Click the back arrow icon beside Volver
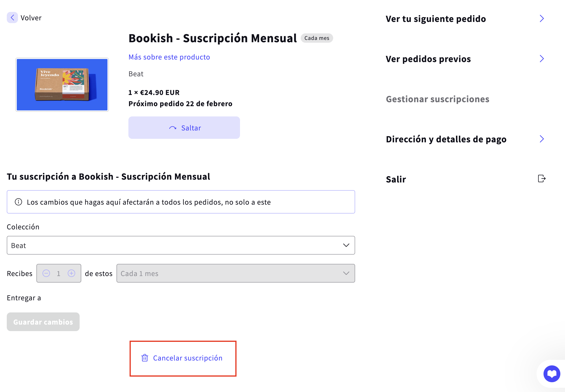Image resolution: width=565 pixels, height=392 pixels. (x=12, y=18)
